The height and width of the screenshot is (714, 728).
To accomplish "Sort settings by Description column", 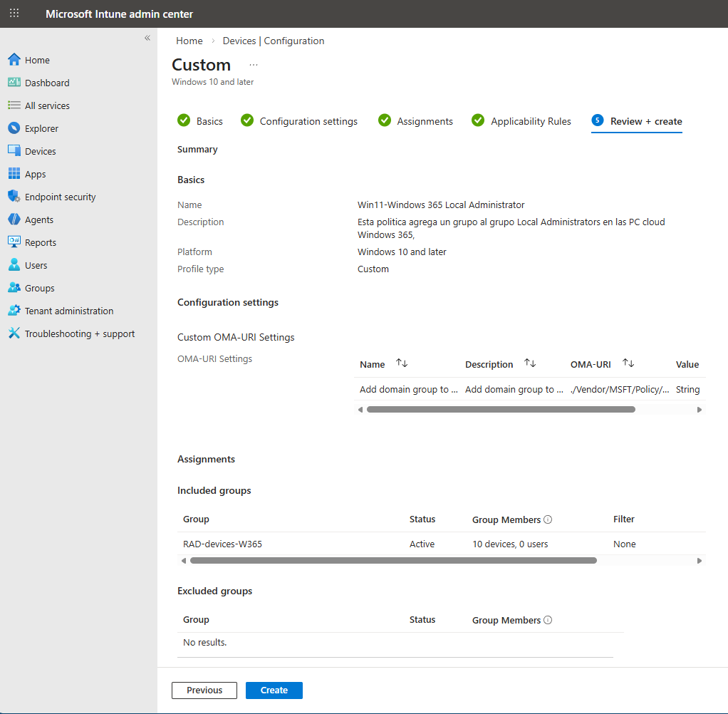I will tap(530, 363).
